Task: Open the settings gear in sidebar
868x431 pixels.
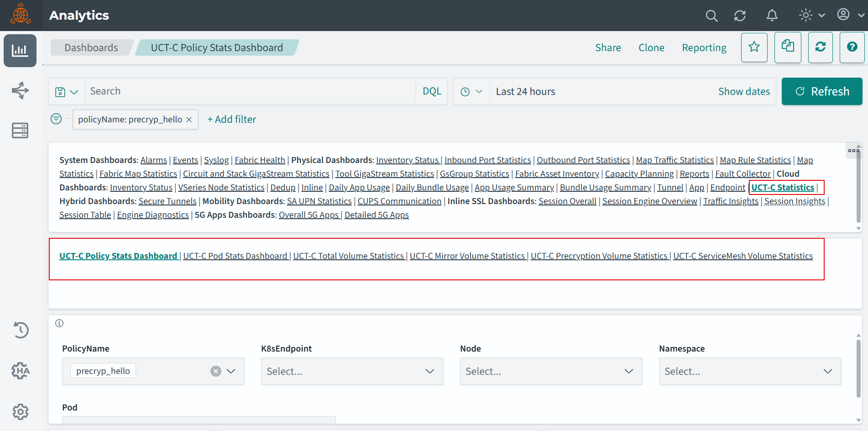Action: tap(20, 411)
